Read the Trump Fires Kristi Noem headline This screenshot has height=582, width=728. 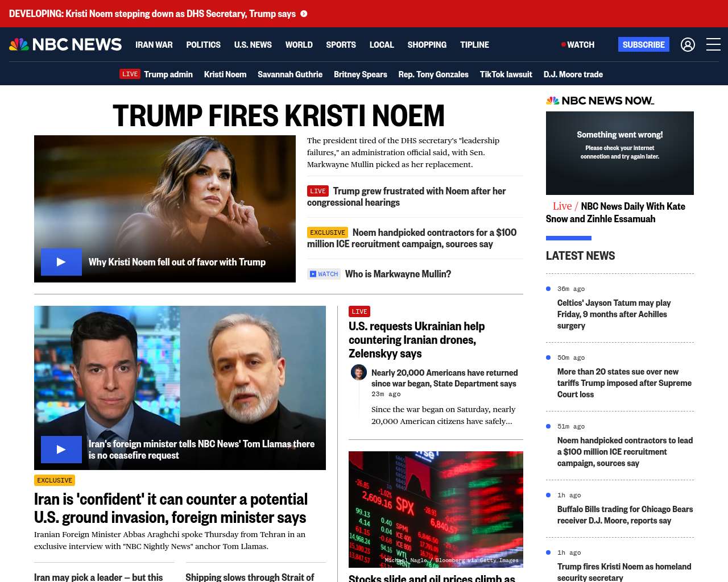tap(278, 116)
